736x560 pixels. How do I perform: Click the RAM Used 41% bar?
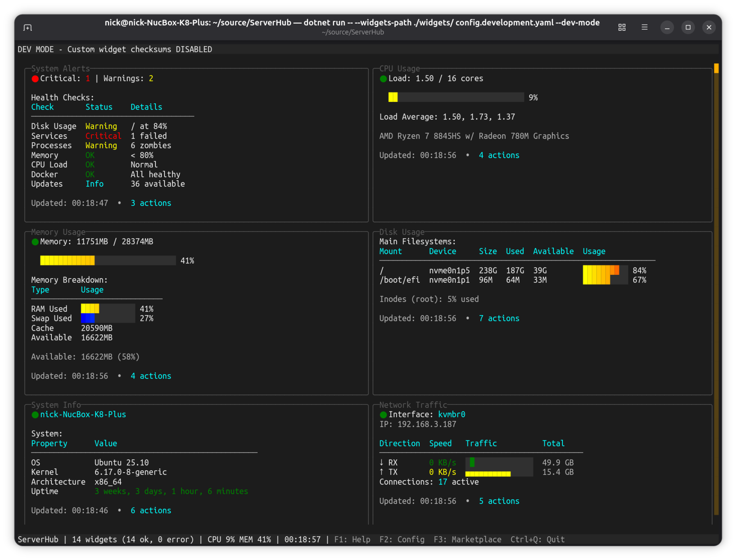(108, 309)
